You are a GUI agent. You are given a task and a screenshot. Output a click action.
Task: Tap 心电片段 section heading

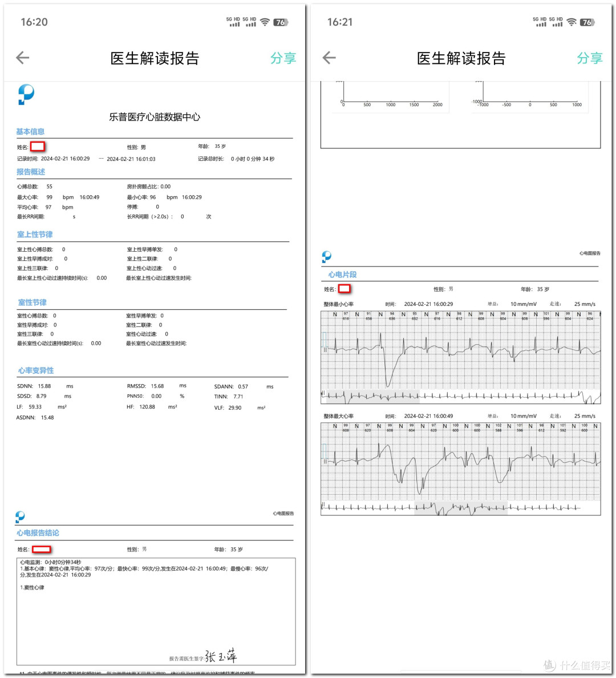[342, 275]
